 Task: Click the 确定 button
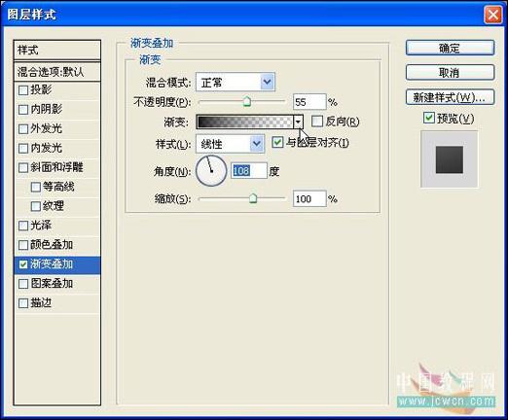click(x=450, y=49)
